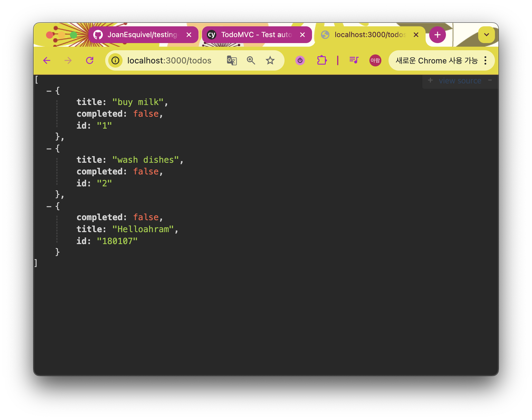The width and height of the screenshot is (532, 420).
Task: Open the tab search dropdown chevron
Action: tap(487, 35)
